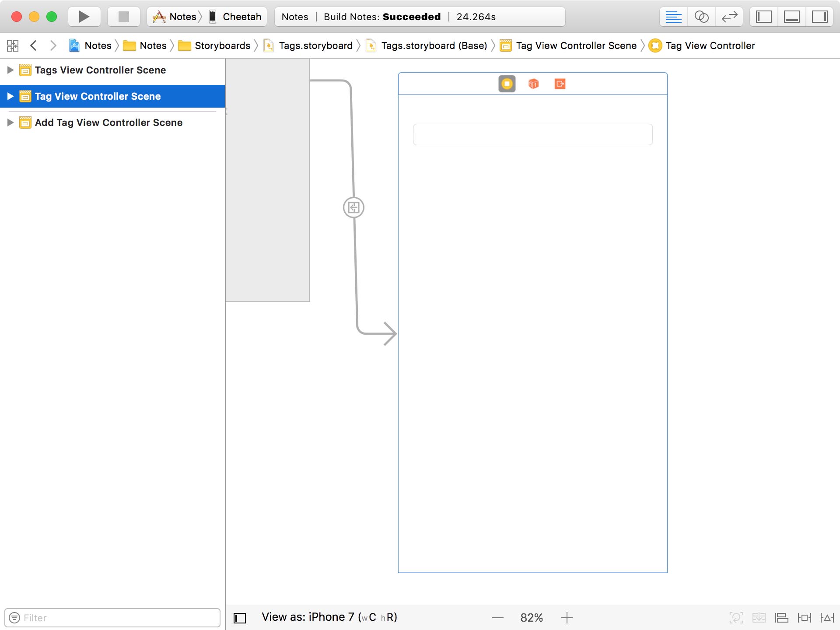Click the Exit icon in the scene dock
The width and height of the screenshot is (840, 630).
pyautogui.click(x=560, y=84)
